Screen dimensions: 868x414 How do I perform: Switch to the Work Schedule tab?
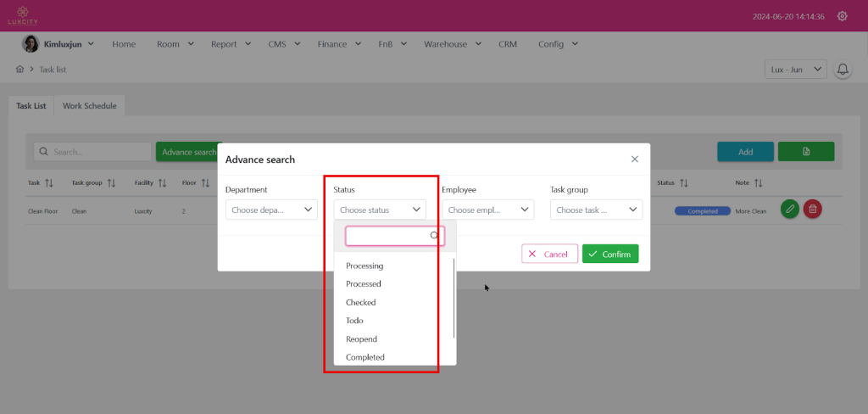coord(89,106)
